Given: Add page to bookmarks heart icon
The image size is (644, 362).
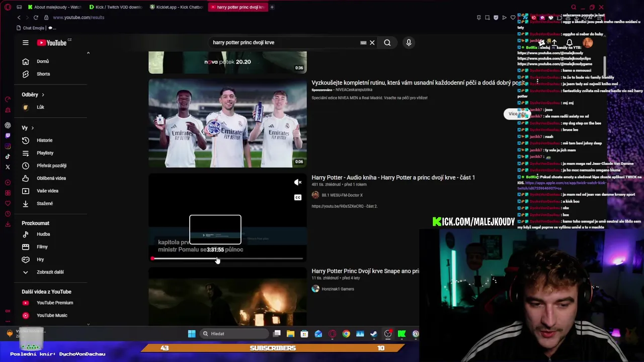Looking at the screenshot, I should (513, 18).
